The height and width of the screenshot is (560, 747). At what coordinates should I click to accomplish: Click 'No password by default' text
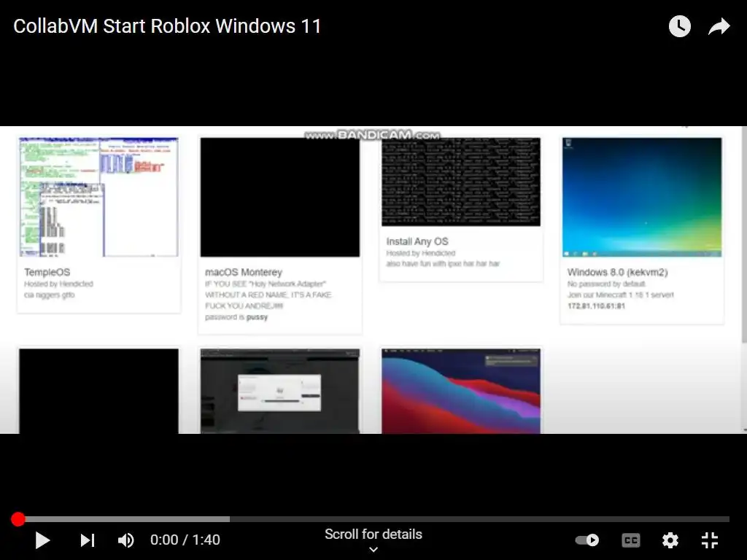point(606,284)
